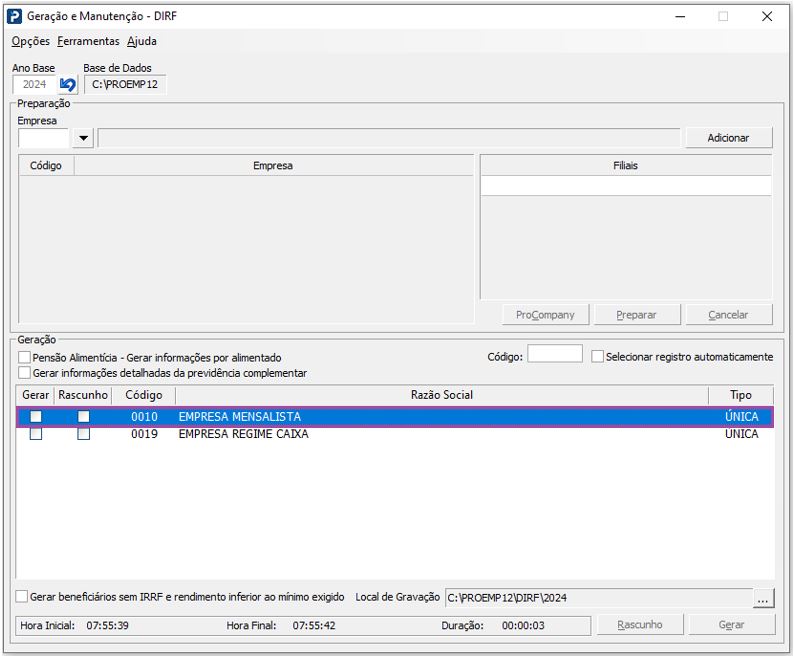Check Gerar for EMPRESA REGIME CAIXA
Image resolution: width=794 pixels, height=656 pixels.
(36, 434)
